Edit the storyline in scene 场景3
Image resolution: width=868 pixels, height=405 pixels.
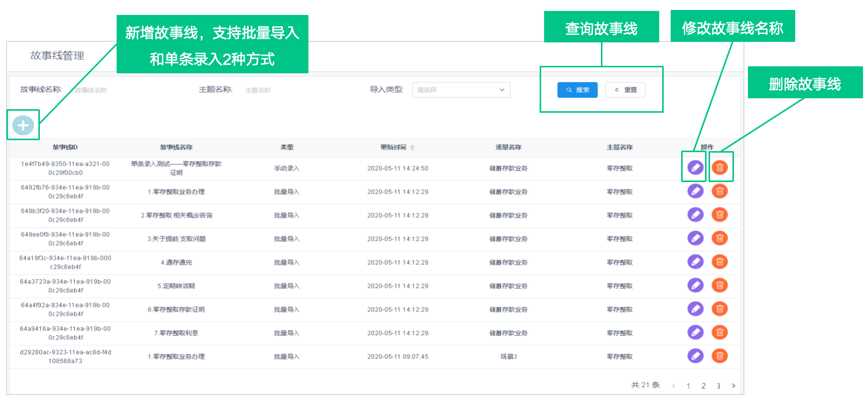tap(695, 356)
